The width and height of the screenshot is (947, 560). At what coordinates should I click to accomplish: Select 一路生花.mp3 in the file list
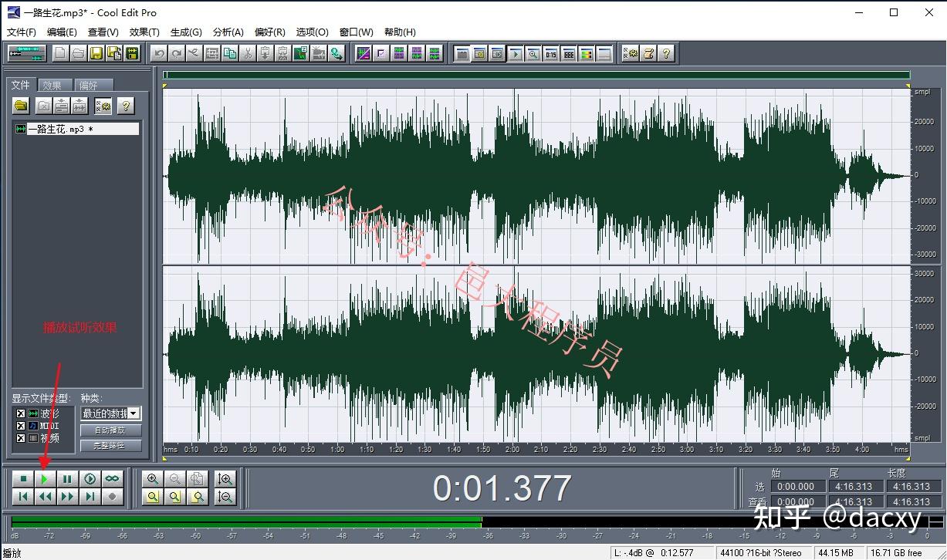click(76, 129)
